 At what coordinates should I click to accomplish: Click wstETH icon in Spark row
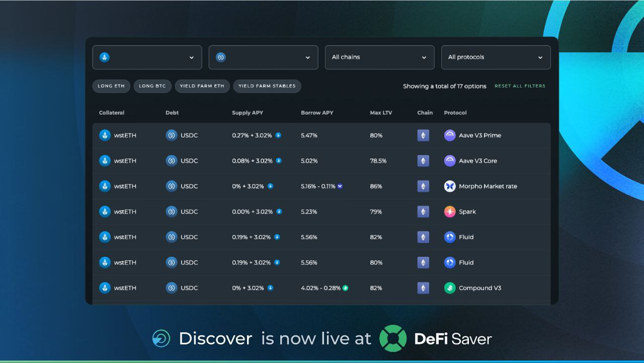tap(105, 211)
